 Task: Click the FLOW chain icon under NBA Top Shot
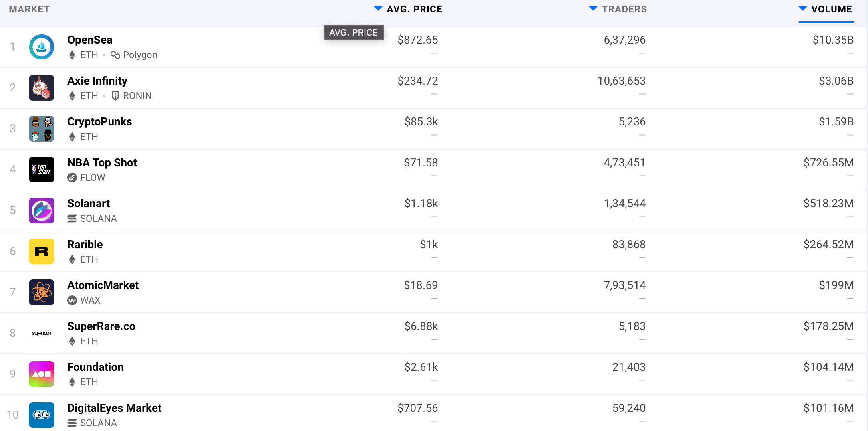tap(72, 178)
